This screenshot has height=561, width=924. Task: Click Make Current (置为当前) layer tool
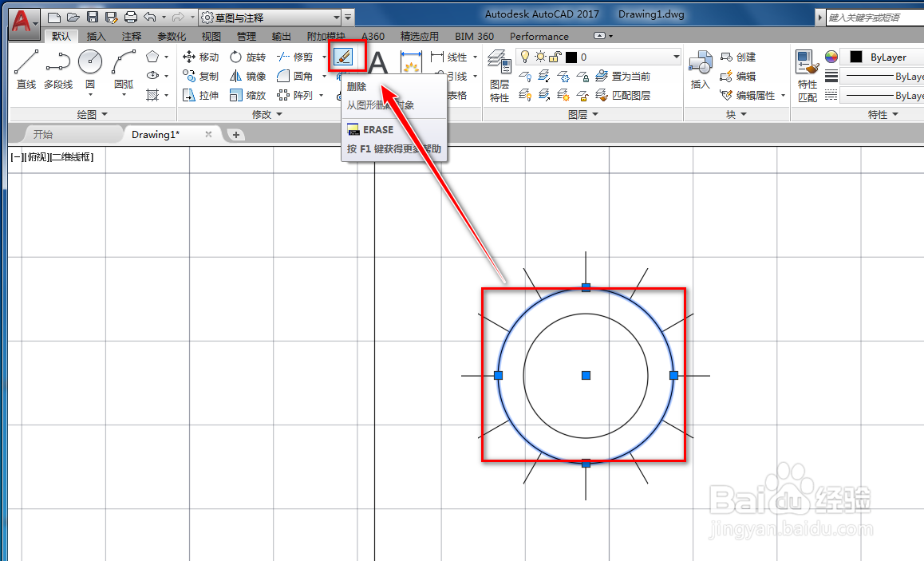[623, 76]
